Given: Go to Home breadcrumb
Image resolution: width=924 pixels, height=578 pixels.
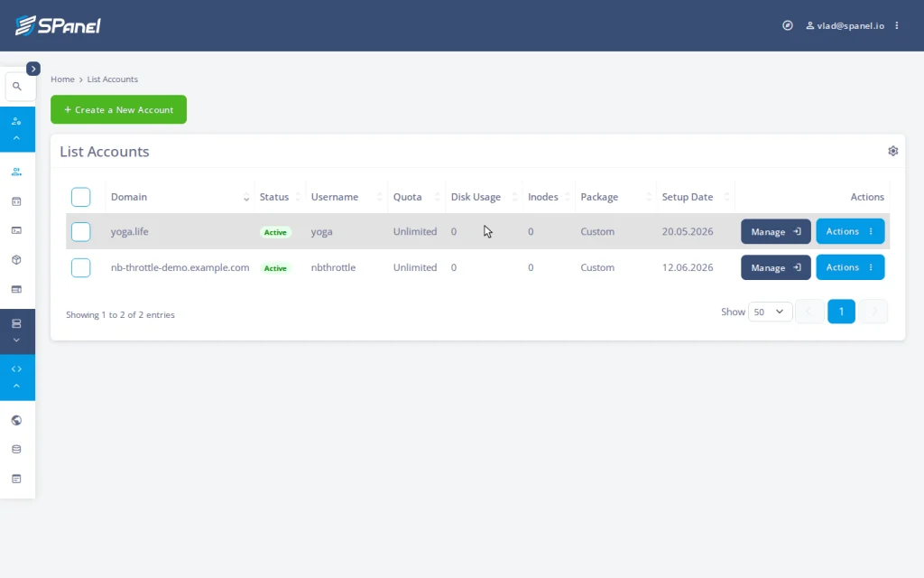Looking at the screenshot, I should [62, 79].
